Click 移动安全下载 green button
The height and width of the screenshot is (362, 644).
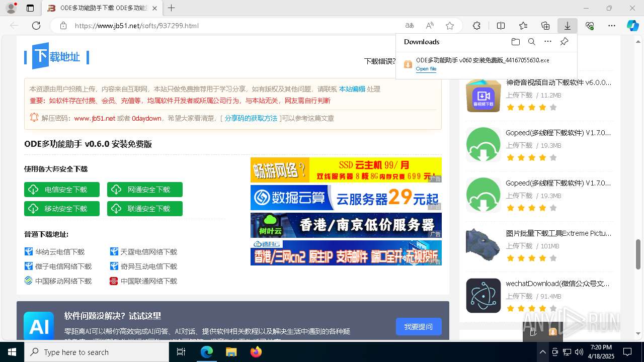[x=62, y=209]
